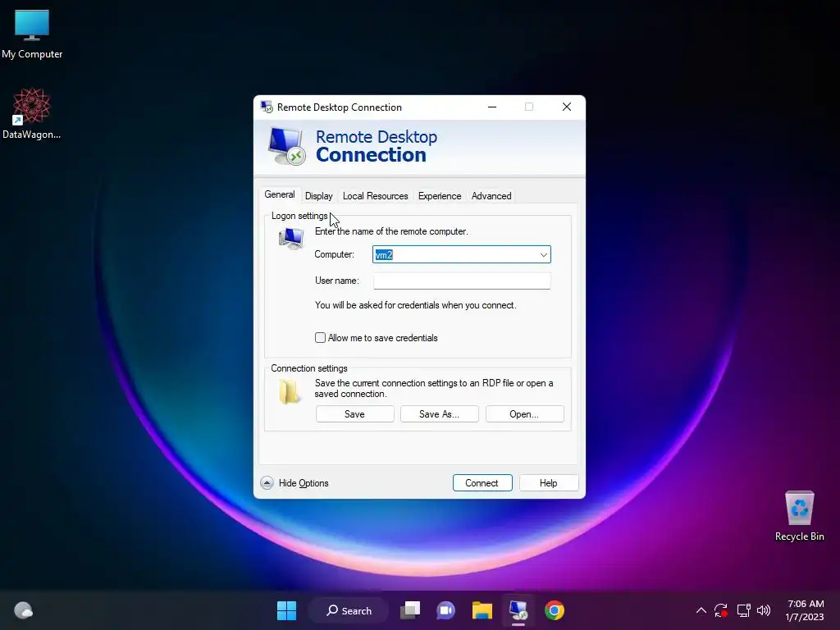840x630 pixels.
Task: Open the Chat app on the taskbar
Action: click(x=445, y=610)
